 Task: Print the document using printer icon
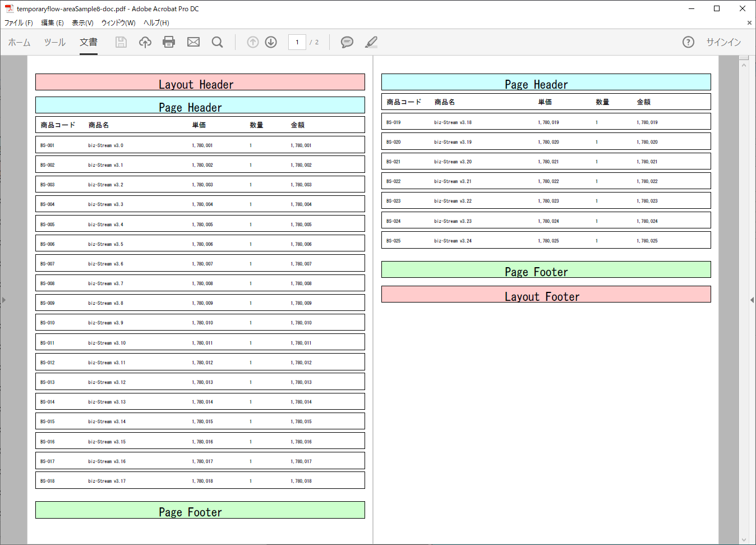[169, 42]
